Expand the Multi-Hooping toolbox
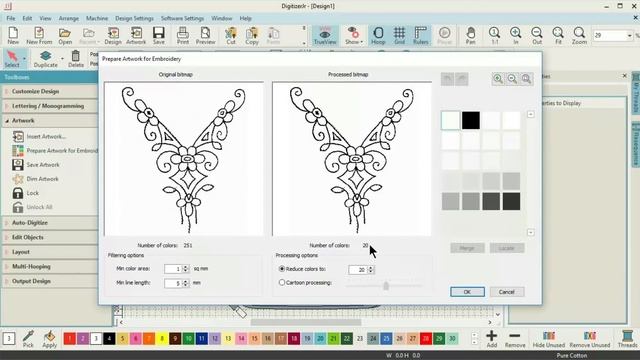Viewport: 640px width, 360px height. click(50, 266)
